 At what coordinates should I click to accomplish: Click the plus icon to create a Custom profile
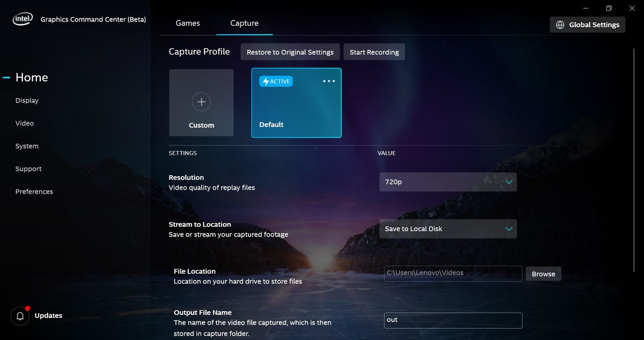click(201, 102)
